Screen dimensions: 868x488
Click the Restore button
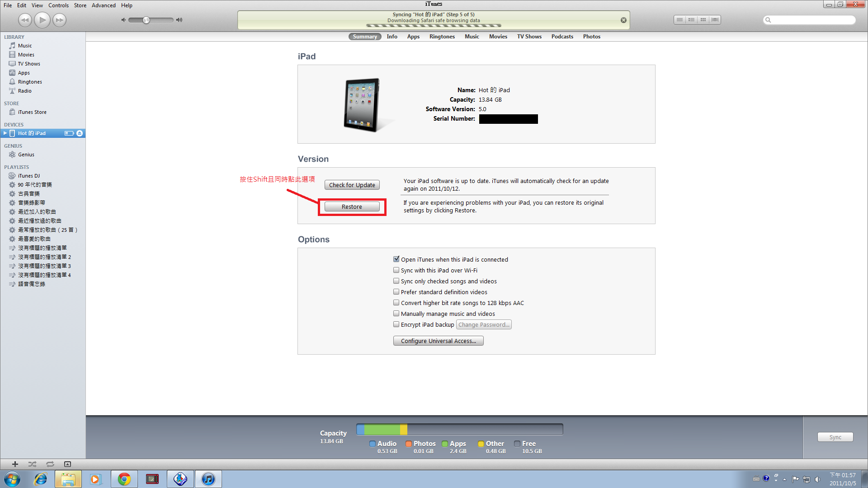[352, 206]
